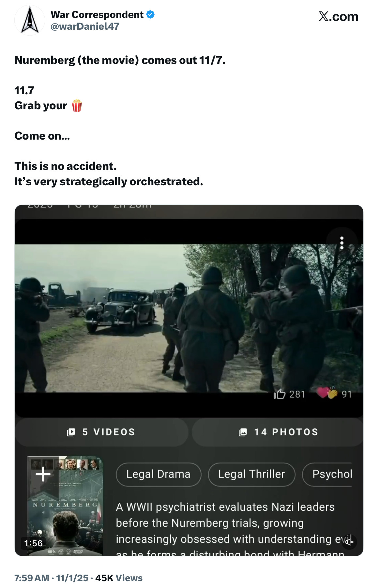The width and height of the screenshot is (379, 588).
Task: Open the 14 Photos tab
Action: (x=278, y=432)
